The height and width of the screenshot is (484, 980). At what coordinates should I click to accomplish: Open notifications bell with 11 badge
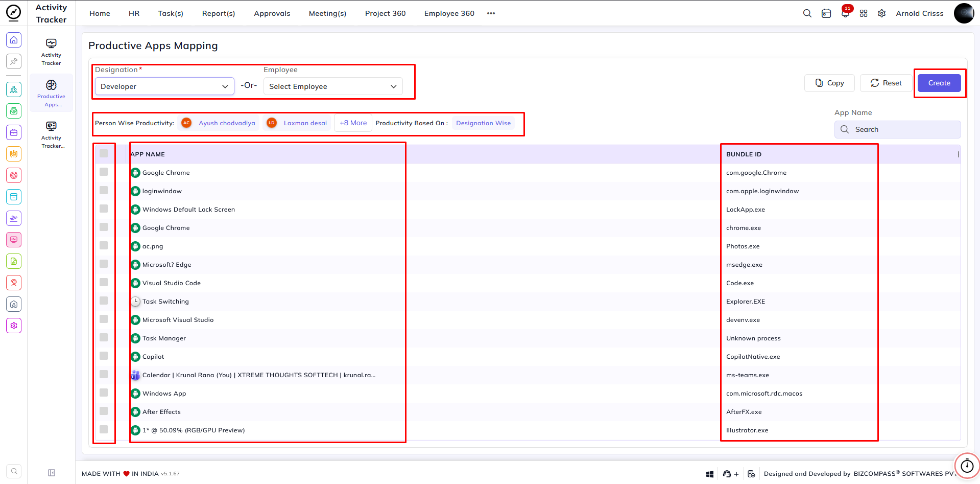(846, 12)
